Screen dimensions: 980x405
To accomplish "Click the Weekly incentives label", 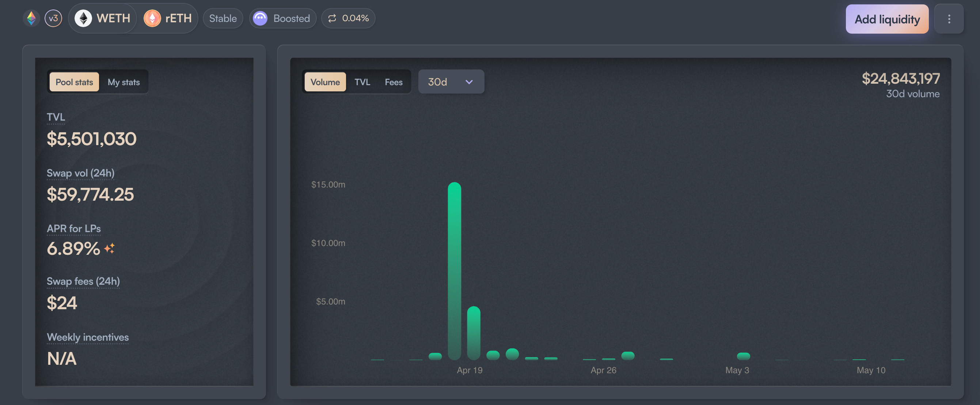I will [88, 337].
